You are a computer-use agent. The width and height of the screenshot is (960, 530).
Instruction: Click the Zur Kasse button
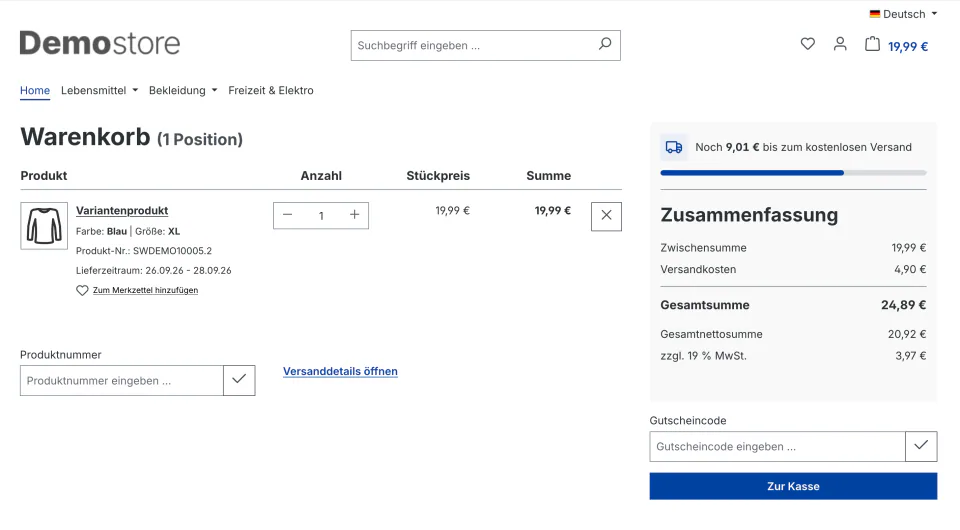pyautogui.click(x=793, y=486)
